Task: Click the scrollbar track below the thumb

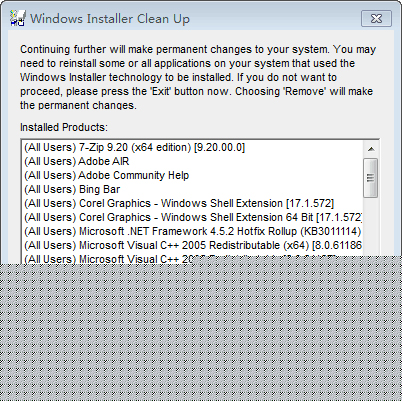Action: 371,227
